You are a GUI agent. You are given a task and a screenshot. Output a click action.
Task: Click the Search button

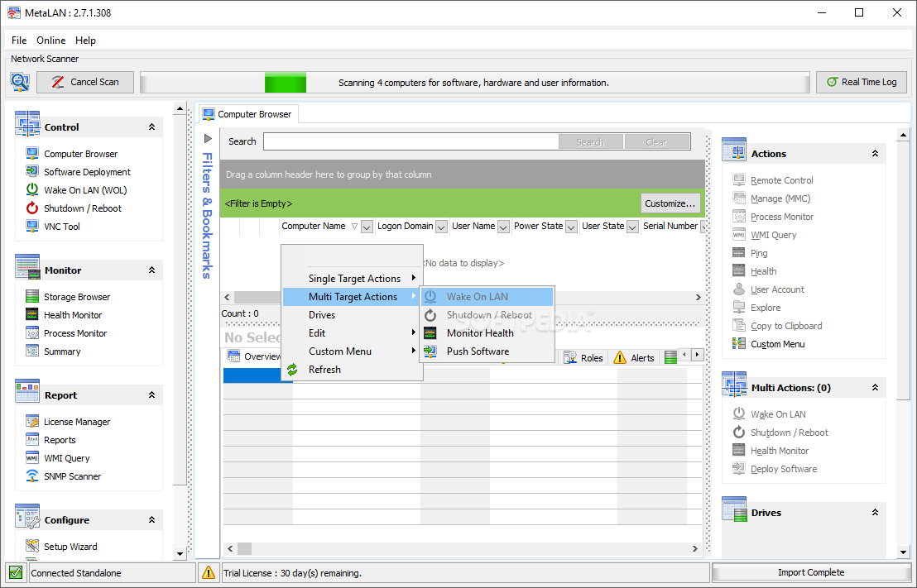tap(590, 142)
